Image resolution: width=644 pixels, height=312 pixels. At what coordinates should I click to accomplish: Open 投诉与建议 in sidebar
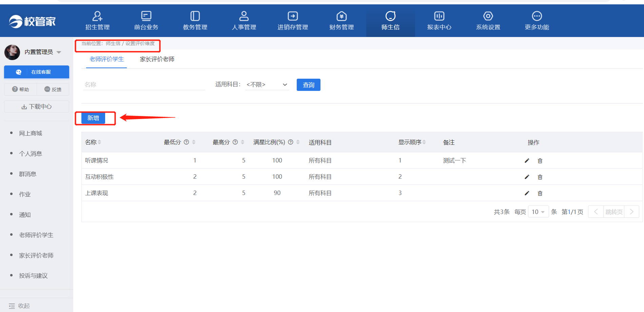point(33,276)
